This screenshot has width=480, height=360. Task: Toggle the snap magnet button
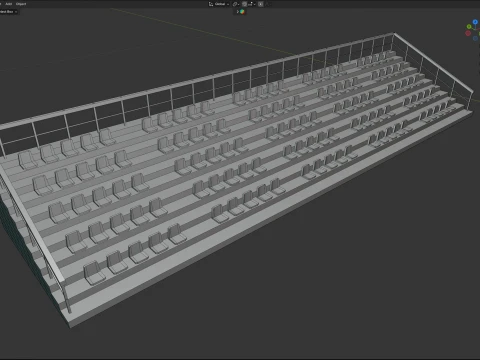(244, 4)
